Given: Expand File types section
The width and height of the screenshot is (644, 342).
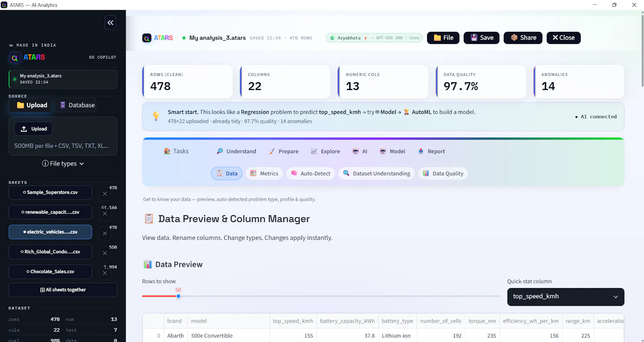Looking at the screenshot, I should click(x=63, y=163).
